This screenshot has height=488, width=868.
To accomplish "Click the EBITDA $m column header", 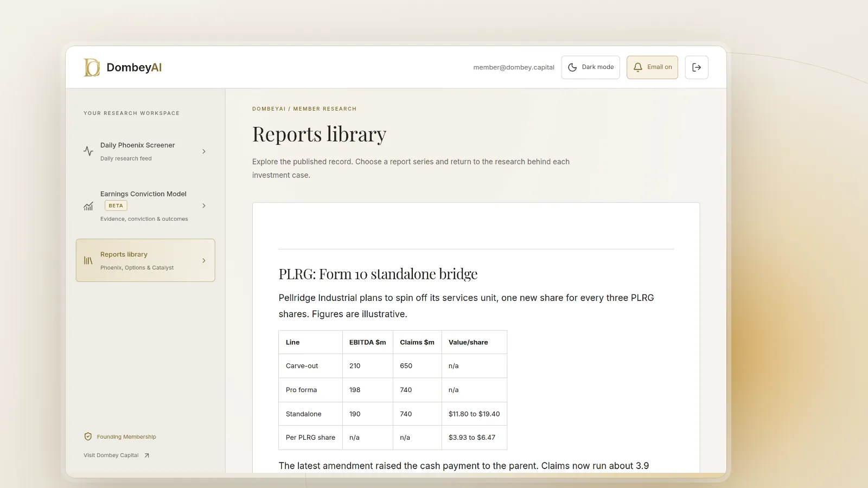I will [368, 342].
